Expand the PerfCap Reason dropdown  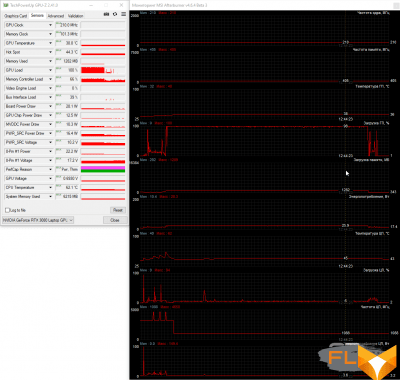[50, 169]
